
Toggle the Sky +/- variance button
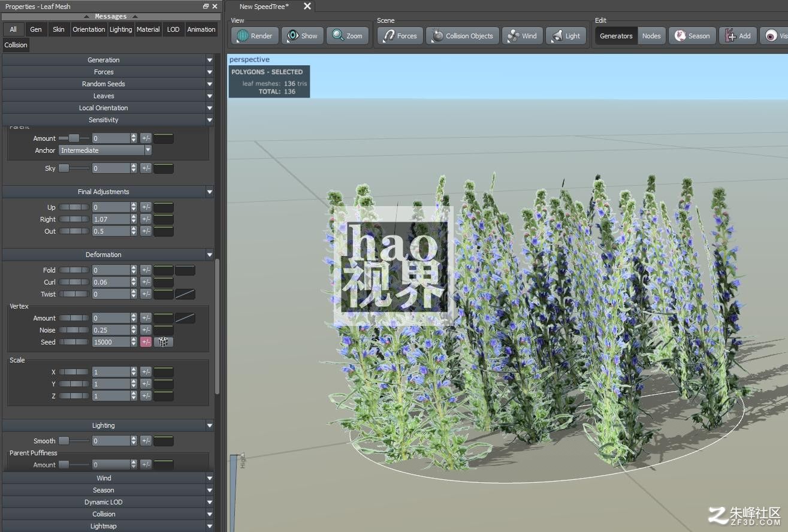point(146,168)
